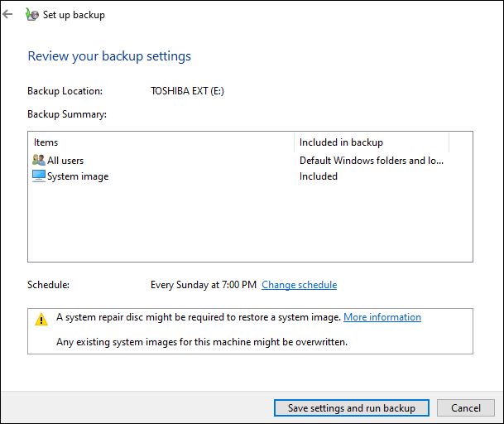Click the System image monitor icon
The image size is (504, 424).
point(38,176)
